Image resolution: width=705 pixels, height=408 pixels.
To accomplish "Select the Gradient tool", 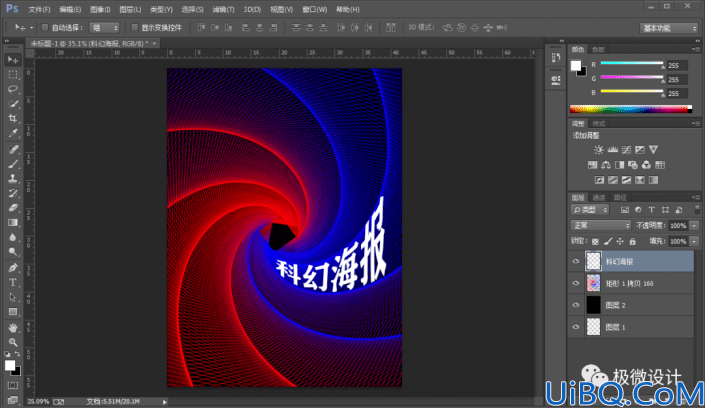I will click(x=13, y=223).
